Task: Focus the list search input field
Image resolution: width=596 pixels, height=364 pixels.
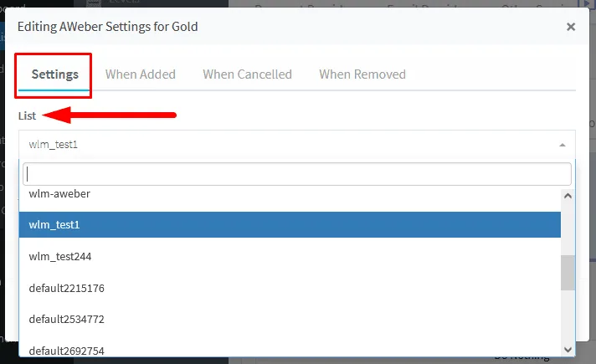Action: click(x=297, y=174)
